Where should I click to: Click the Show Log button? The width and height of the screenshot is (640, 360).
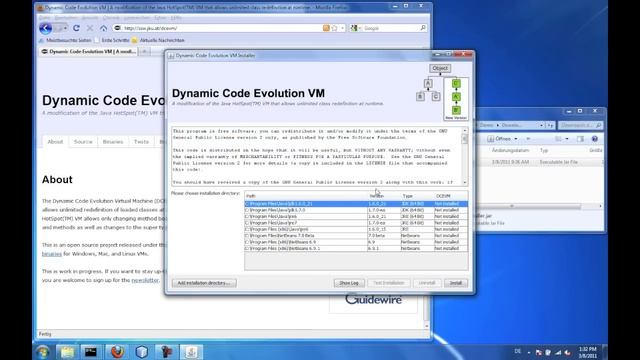[x=349, y=283]
